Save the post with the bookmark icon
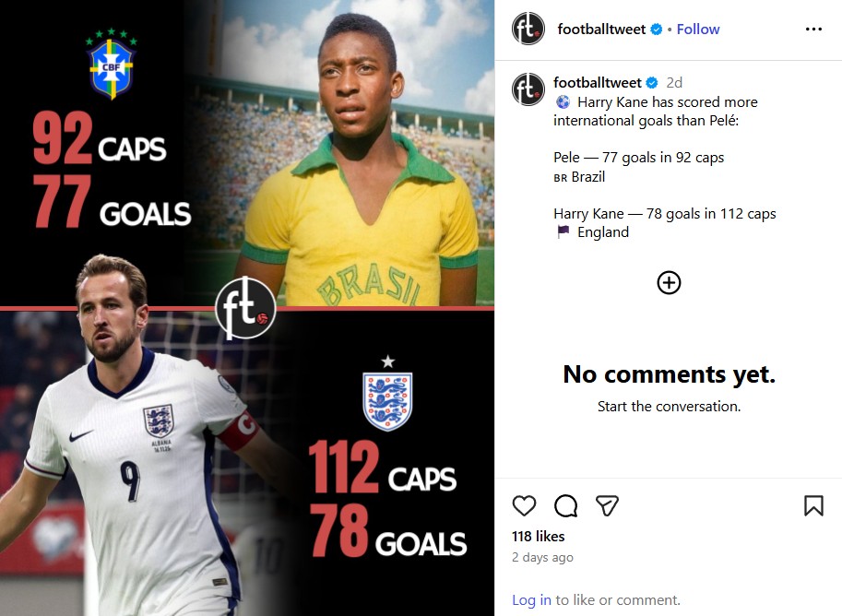Screen dimensions: 842x616 813,505
